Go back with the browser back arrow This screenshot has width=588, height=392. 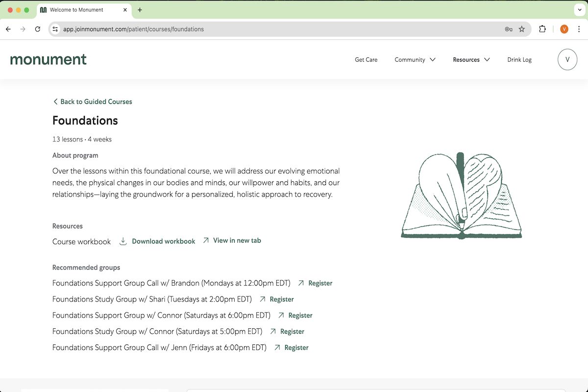click(8, 29)
